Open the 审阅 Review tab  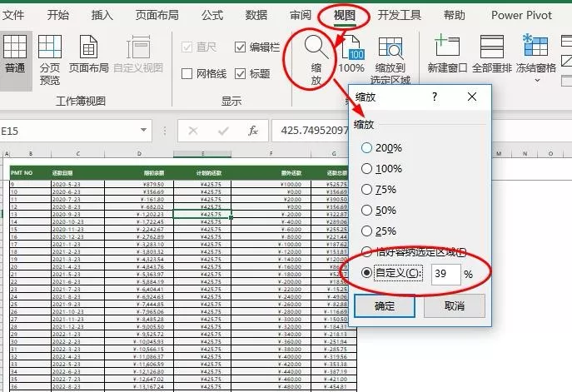tap(301, 15)
